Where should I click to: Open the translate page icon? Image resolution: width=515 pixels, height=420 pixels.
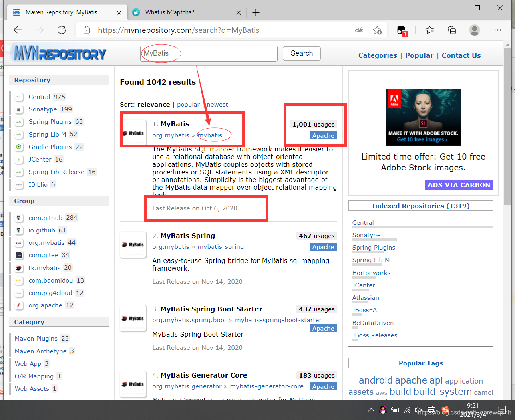[359, 30]
